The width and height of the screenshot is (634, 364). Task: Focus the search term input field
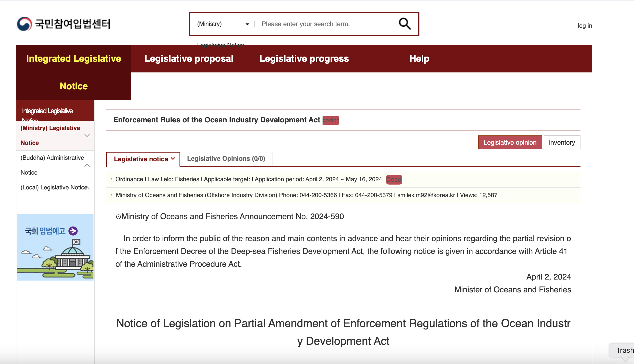coord(325,24)
